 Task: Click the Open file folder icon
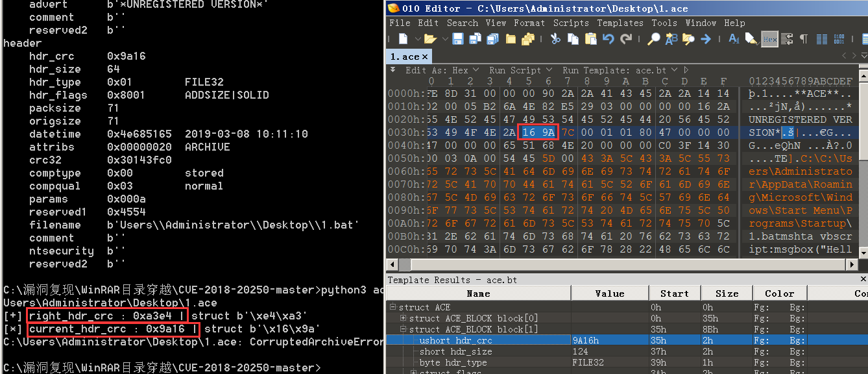(x=429, y=39)
